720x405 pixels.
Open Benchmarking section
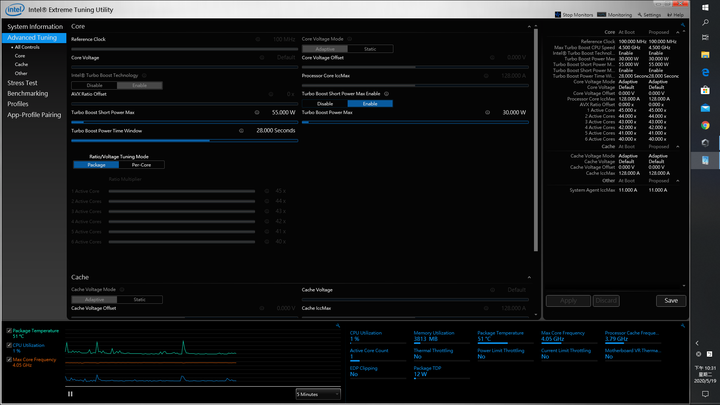[x=28, y=94]
